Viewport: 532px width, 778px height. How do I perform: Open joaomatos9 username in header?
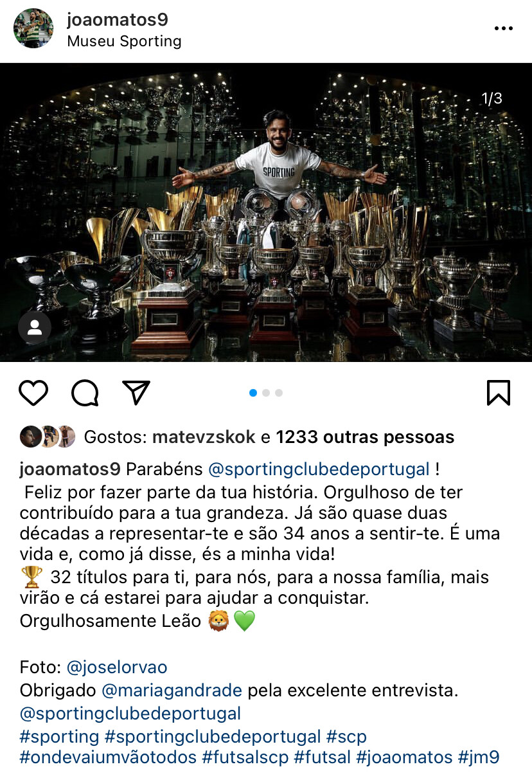(118, 20)
